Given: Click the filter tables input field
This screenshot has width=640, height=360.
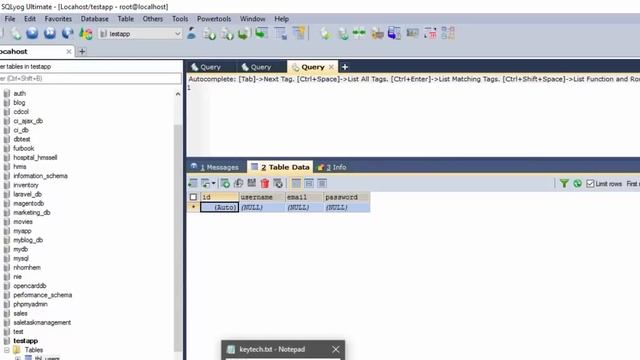Looking at the screenshot, I should [x=91, y=78].
